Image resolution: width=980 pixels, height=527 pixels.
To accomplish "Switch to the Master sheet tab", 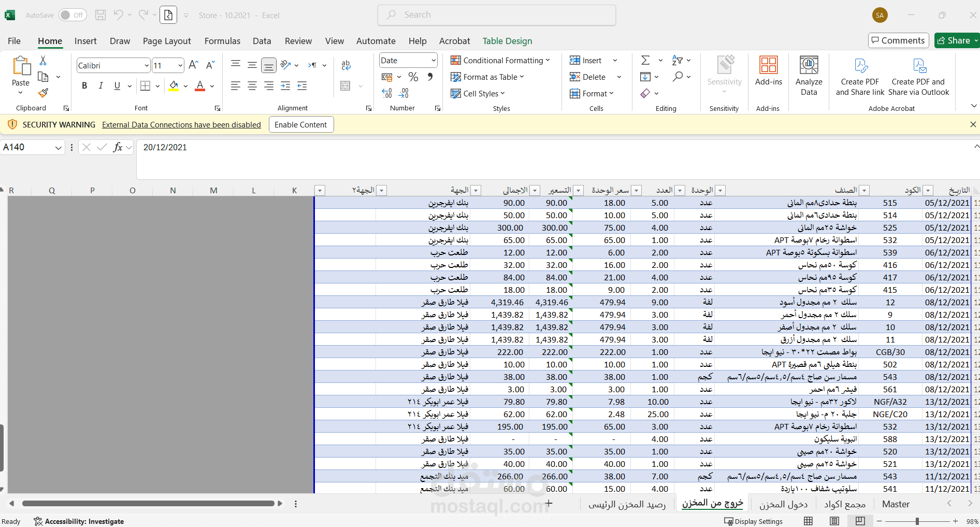I will coord(896,504).
